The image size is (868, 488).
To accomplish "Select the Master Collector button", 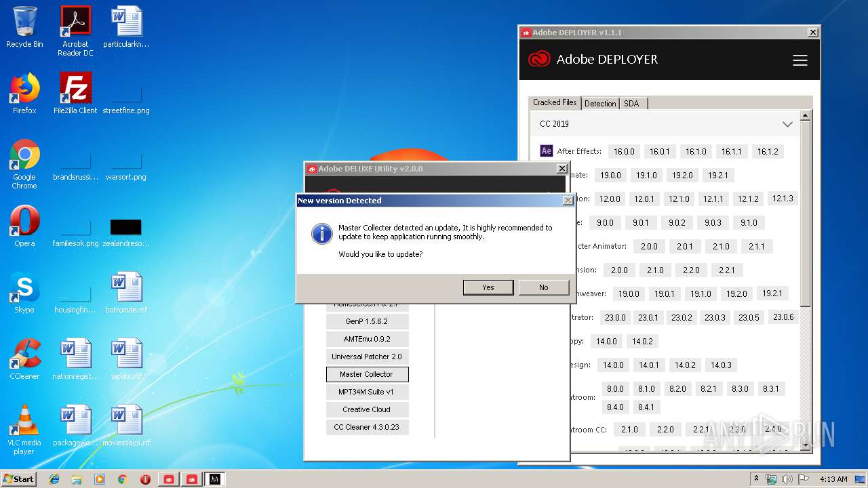I will click(x=367, y=374).
